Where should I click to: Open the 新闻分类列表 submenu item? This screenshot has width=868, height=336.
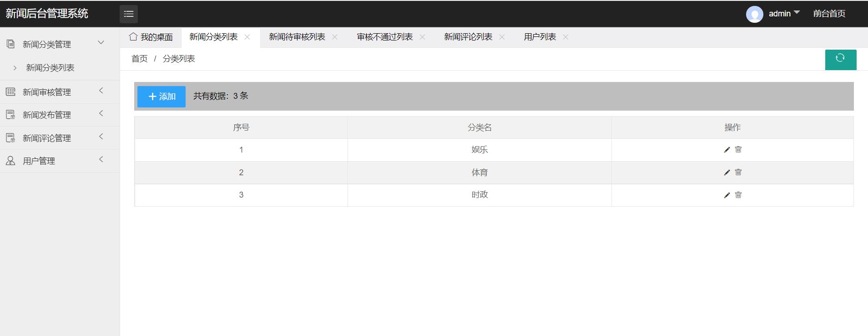(x=50, y=68)
